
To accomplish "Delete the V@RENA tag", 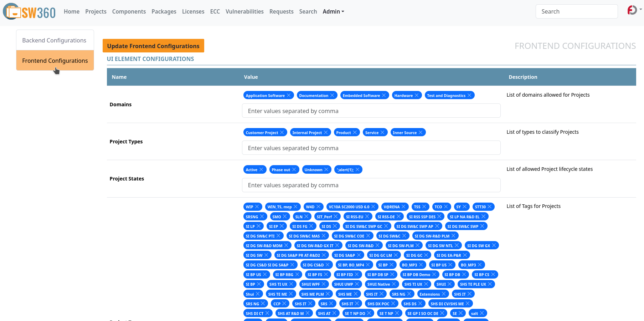I will point(403,207).
